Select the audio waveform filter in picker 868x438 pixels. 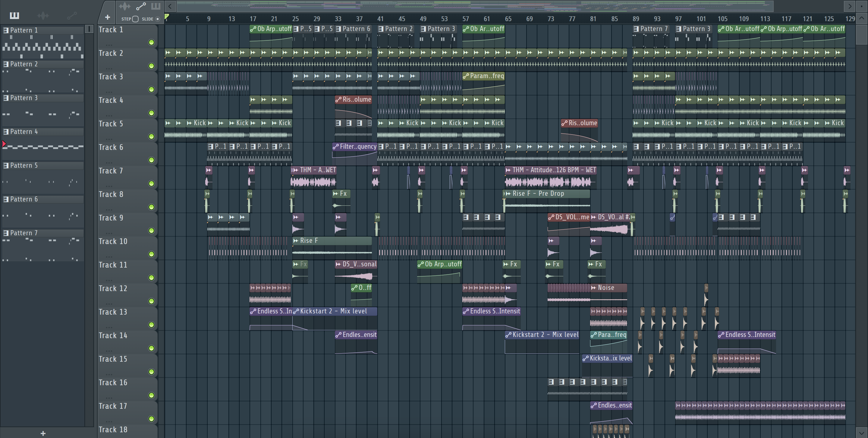point(43,15)
